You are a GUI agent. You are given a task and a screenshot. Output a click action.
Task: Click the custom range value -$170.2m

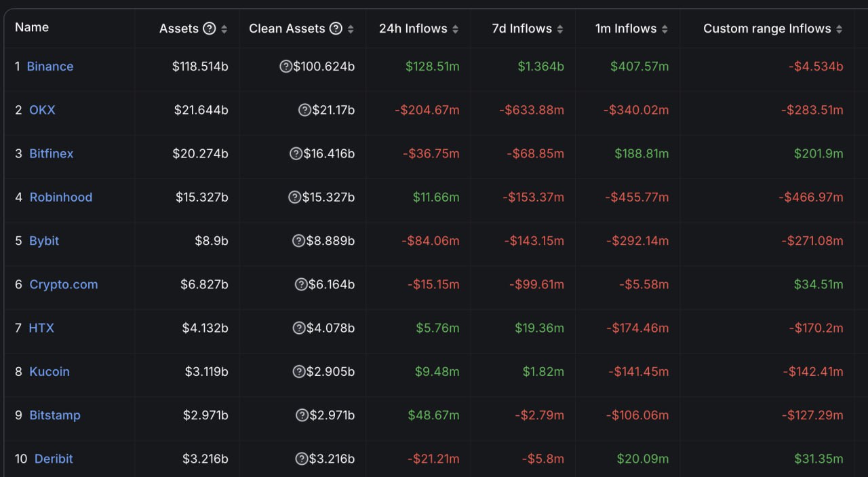point(816,328)
